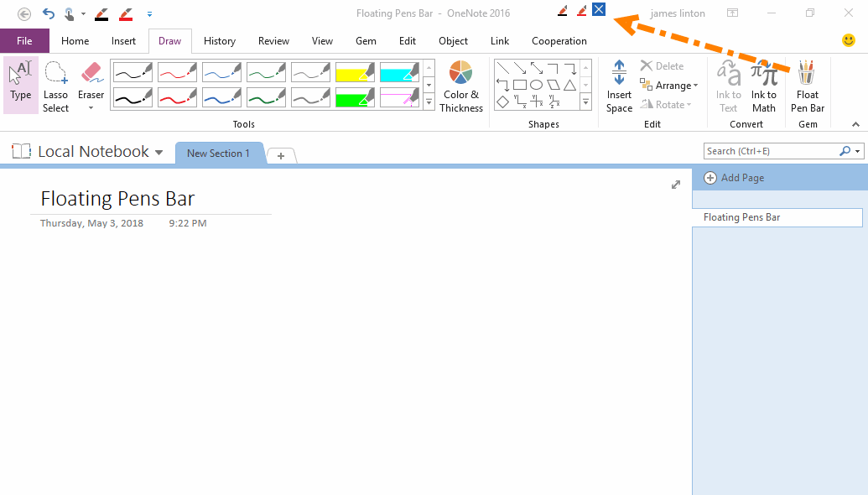Choose the thin green pen in Tools gallery

(266, 72)
